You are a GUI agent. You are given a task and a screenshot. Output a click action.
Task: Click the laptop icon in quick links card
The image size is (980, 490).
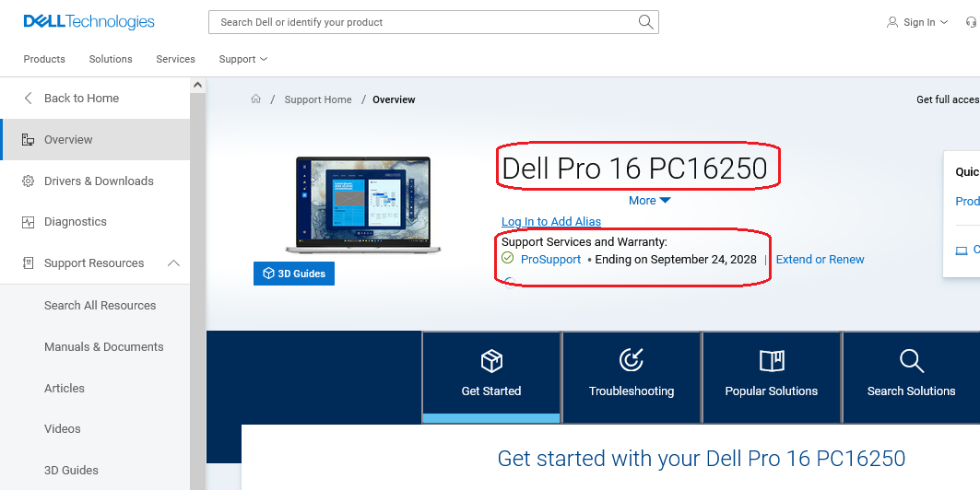(x=962, y=251)
